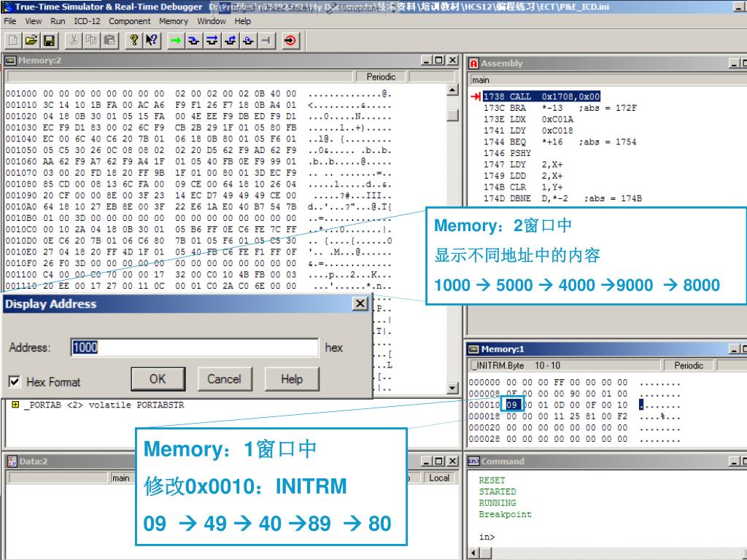
Task: Click the Memory:2 window title icon
Action: coord(10,61)
